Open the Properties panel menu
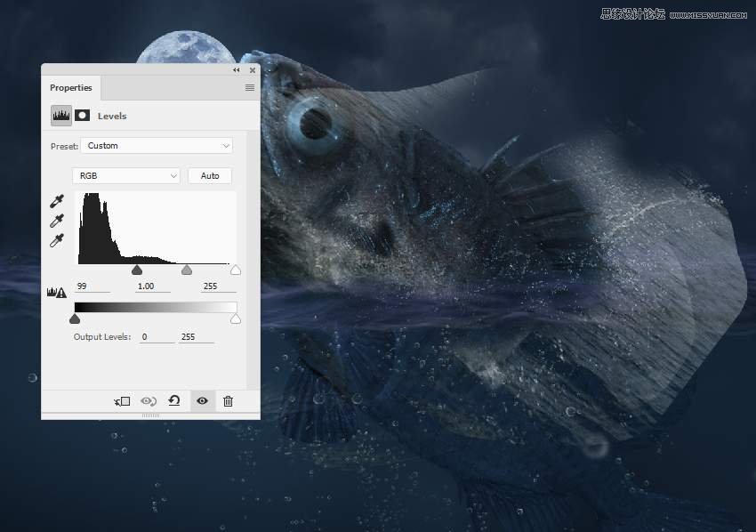Image resolution: width=756 pixels, height=532 pixels. (x=249, y=87)
